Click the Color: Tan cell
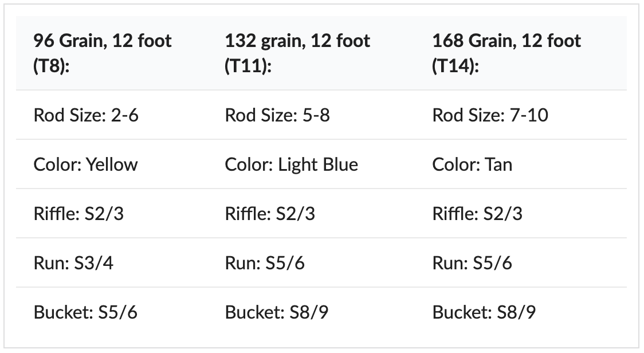Screen dimensions: 644x353 pos(521,164)
